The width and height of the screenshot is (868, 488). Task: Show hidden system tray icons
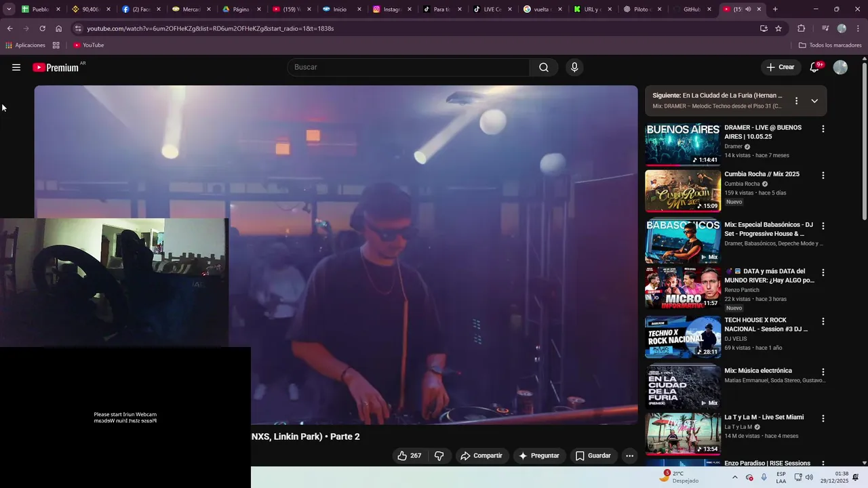pyautogui.click(x=735, y=477)
